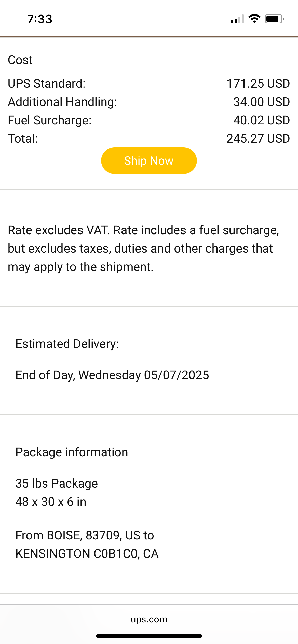This screenshot has width=298, height=644.
Task: Tap the cellular signal bars icon
Action: tap(237, 19)
